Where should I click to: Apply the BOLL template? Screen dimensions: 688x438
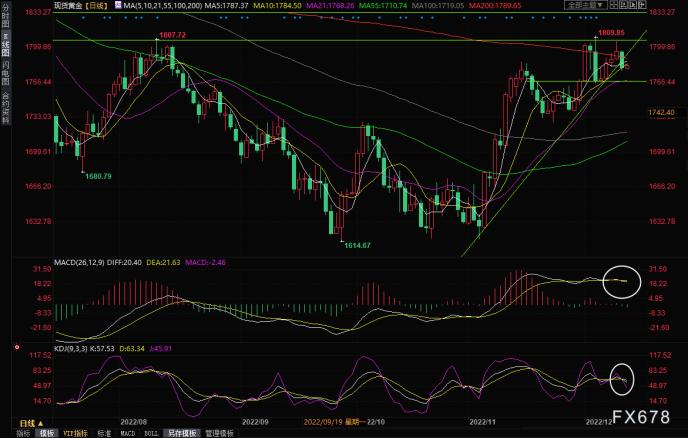(x=151, y=433)
